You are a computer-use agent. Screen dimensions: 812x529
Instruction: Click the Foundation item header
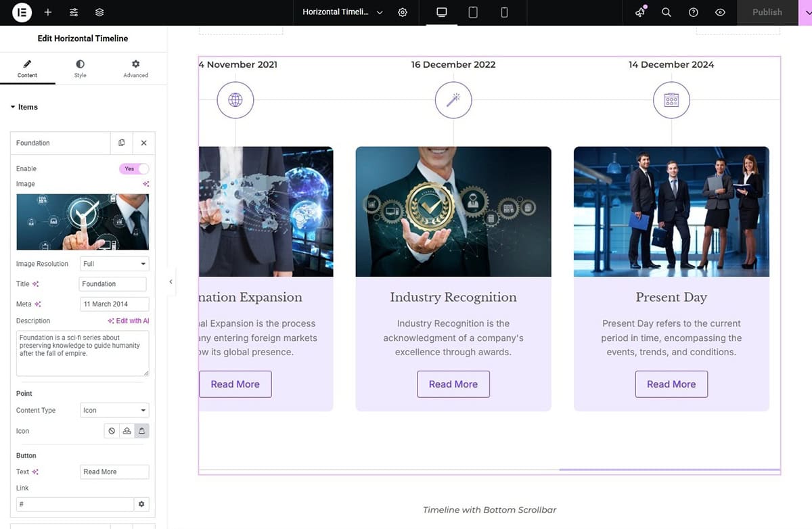click(x=60, y=143)
